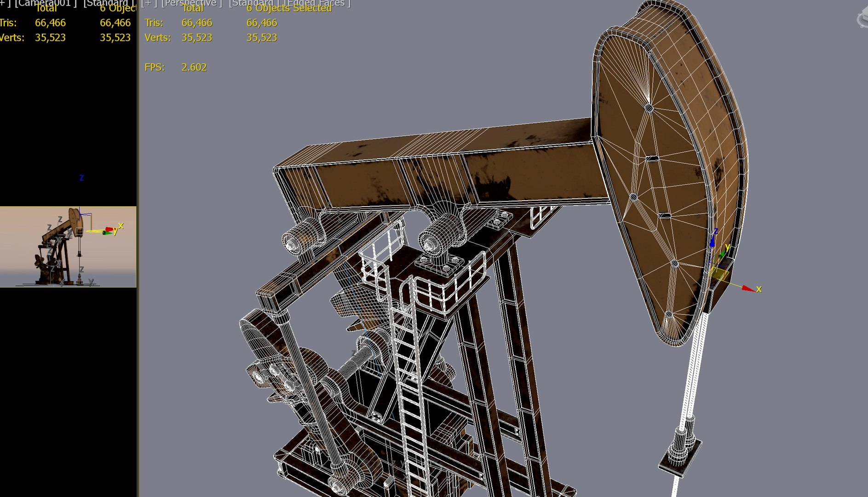
Task: Click the yellow XY plane gizmo handle
Action: (718, 275)
